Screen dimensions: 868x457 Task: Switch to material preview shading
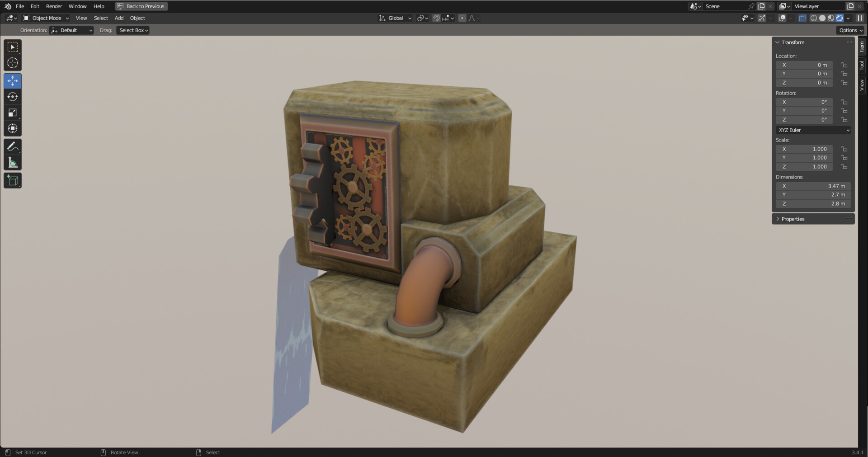(x=831, y=18)
